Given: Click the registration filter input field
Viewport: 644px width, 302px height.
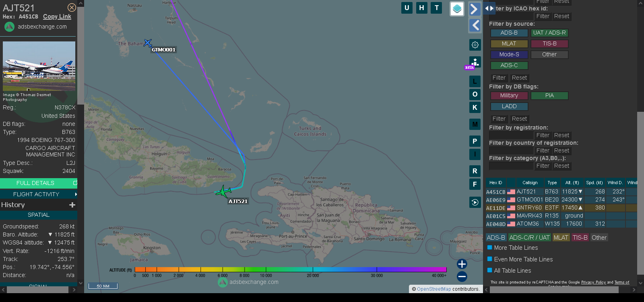Looking at the screenshot, I should [511, 136].
